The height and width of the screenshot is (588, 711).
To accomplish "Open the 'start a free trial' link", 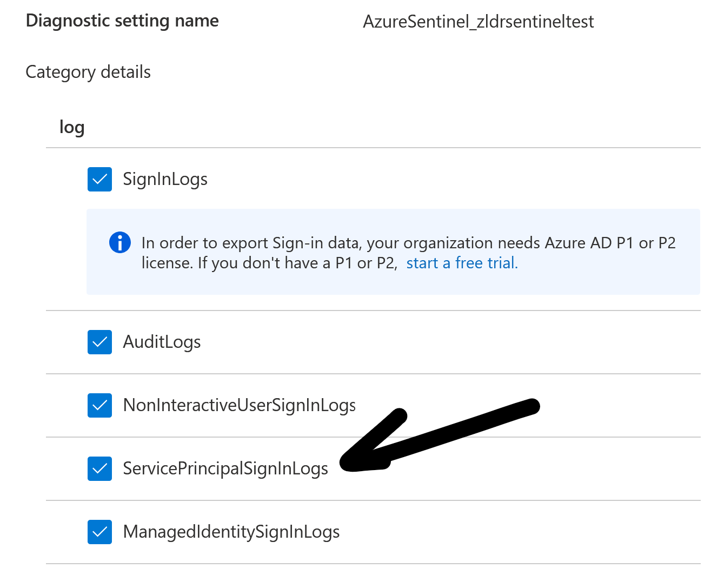I will tap(462, 263).
